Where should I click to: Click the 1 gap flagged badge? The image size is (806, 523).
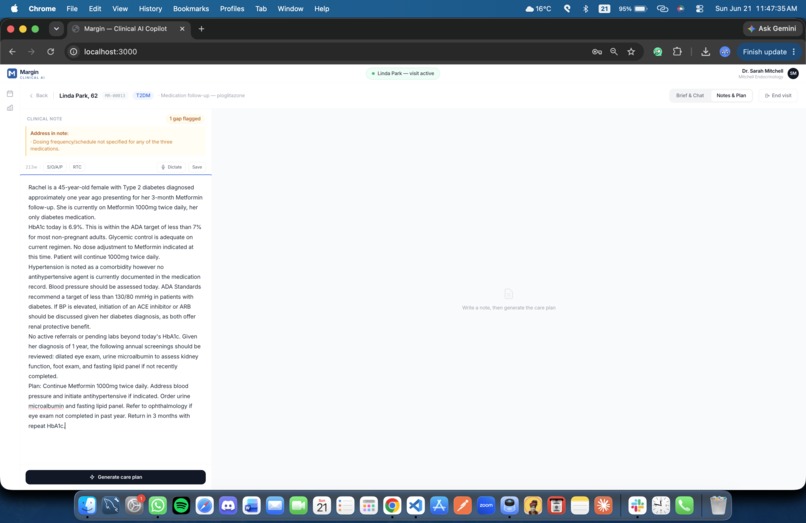click(x=185, y=119)
